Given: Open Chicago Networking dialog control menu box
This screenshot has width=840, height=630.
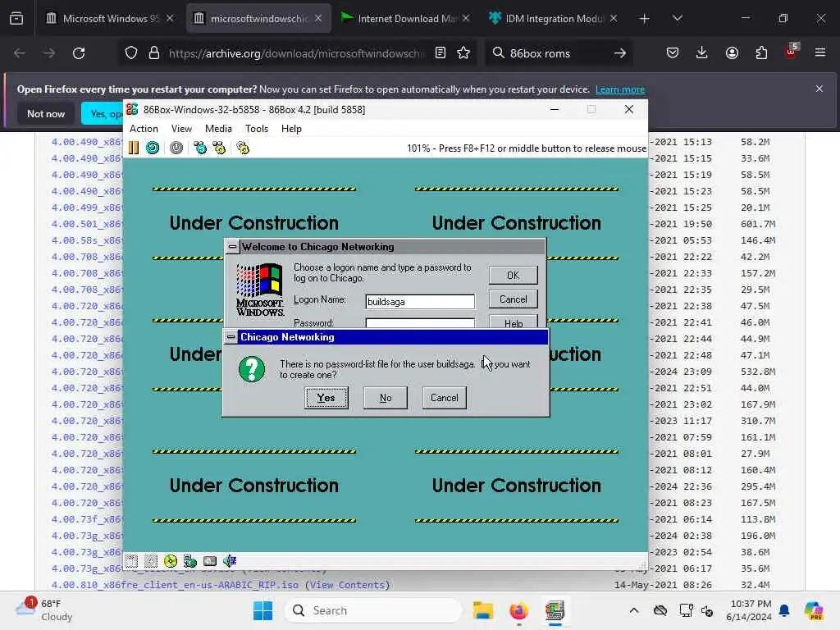Looking at the screenshot, I should (231, 337).
